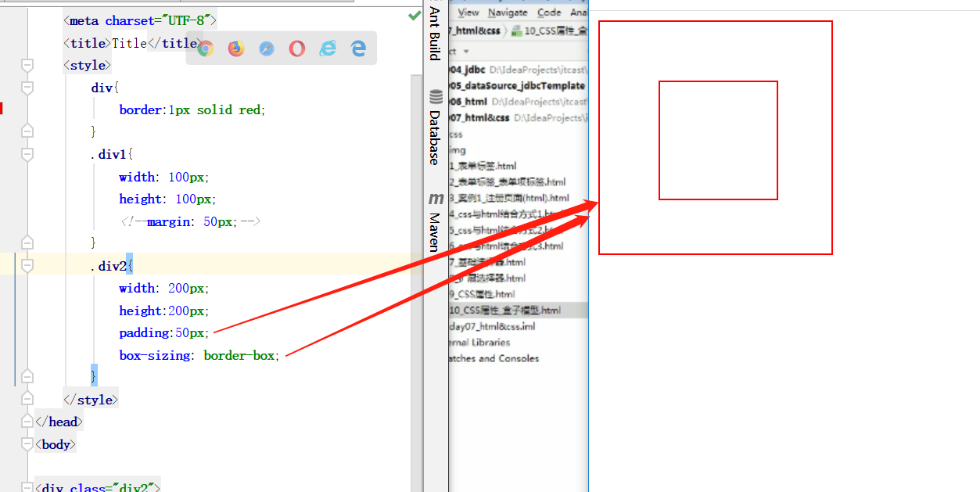Toggle fold at closing head tag
Image resolution: width=980 pixels, height=492 pixels.
point(27,422)
